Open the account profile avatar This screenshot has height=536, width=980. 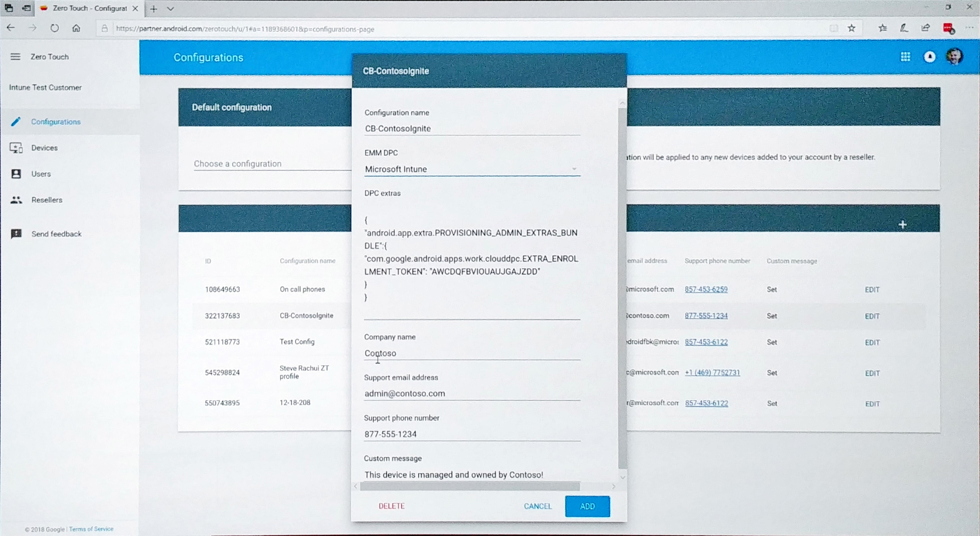tap(954, 57)
